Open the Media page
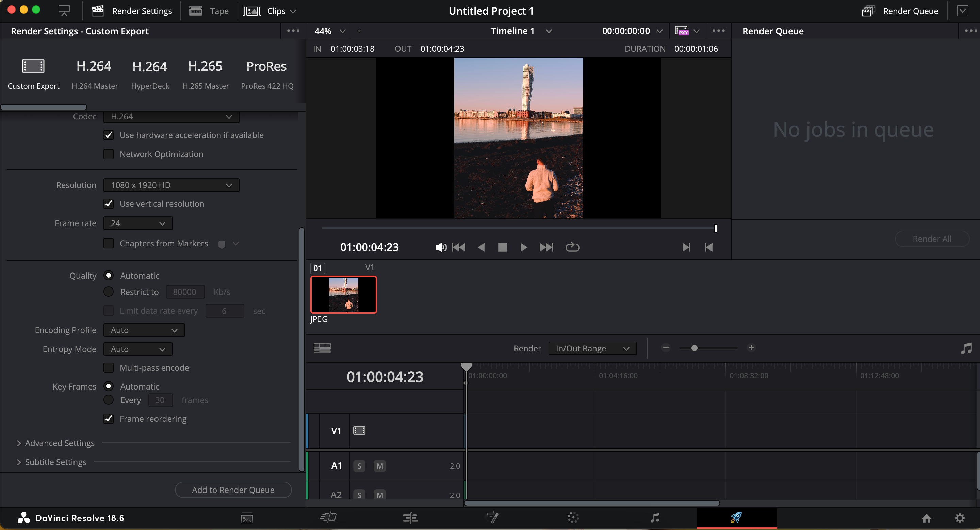Viewport: 980px width, 530px height. [246, 518]
